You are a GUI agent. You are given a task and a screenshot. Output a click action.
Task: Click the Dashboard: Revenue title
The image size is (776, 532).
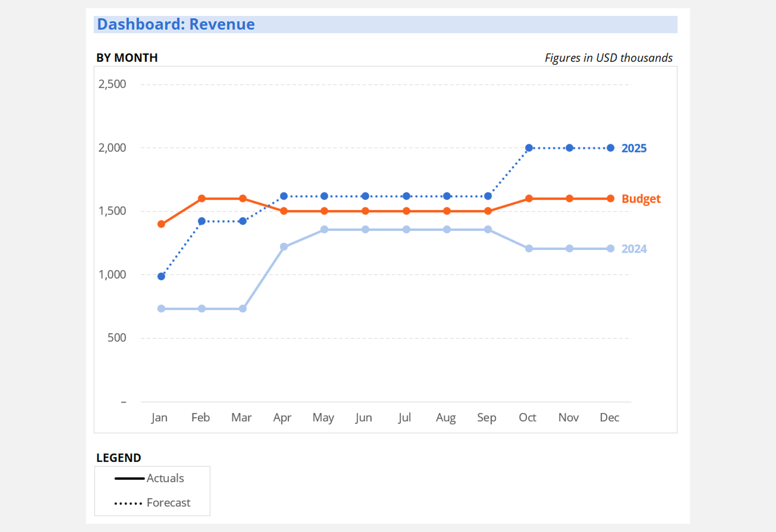click(176, 24)
